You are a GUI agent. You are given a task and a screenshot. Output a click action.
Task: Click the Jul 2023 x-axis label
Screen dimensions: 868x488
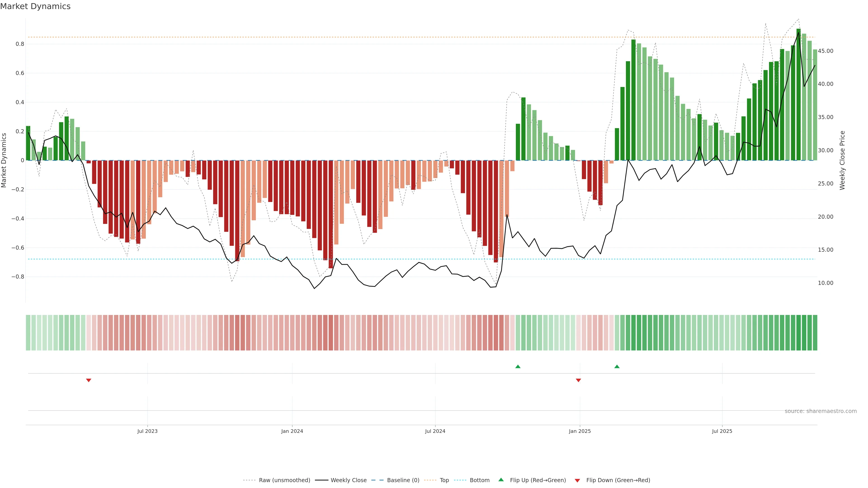click(147, 431)
